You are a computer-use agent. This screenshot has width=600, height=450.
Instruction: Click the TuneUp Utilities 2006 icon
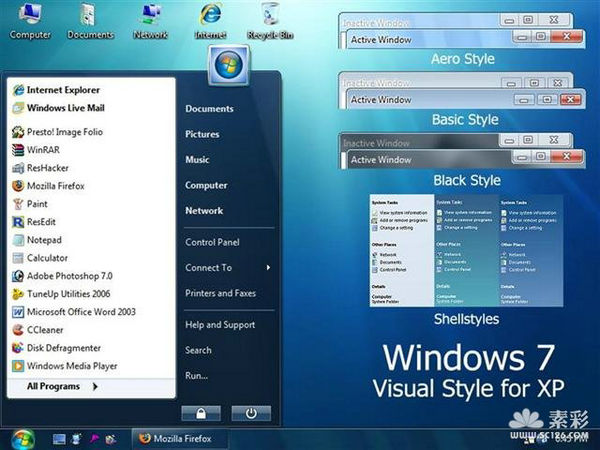(18, 294)
